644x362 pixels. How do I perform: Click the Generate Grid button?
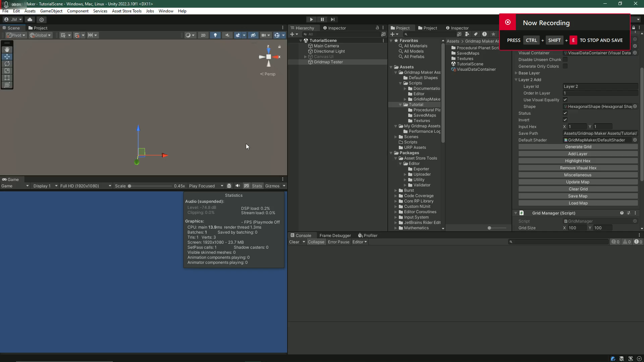point(578,146)
